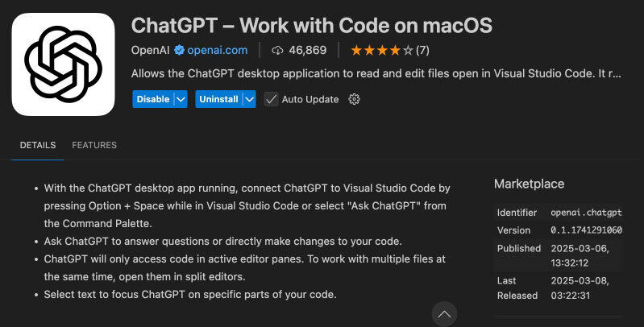
Task: Click the star rating for the extension
Action: [x=381, y=51]
